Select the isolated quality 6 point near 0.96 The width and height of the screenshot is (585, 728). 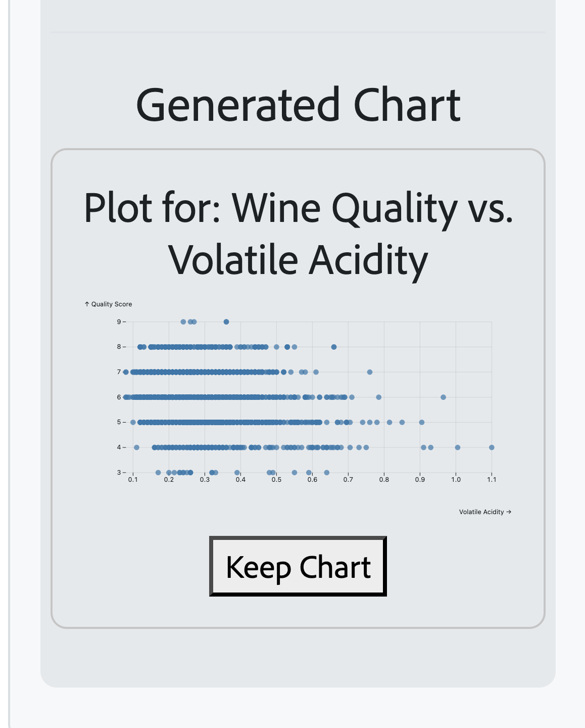443,397
